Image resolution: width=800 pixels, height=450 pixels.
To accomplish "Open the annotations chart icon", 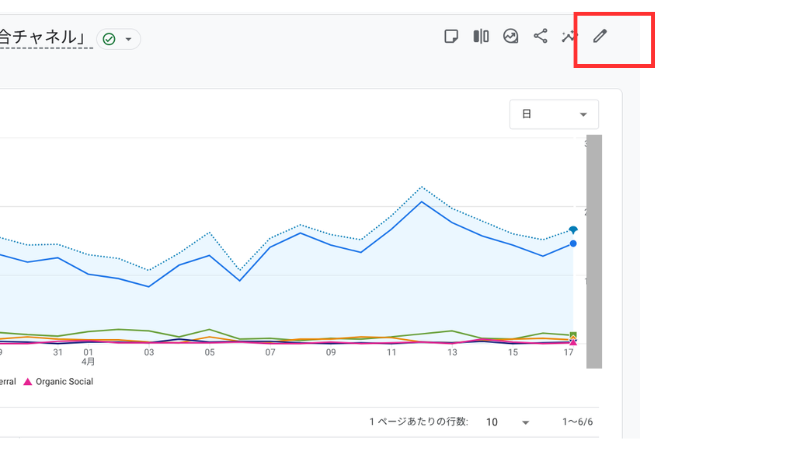I will pyautogui.click(x=511, y=37).
